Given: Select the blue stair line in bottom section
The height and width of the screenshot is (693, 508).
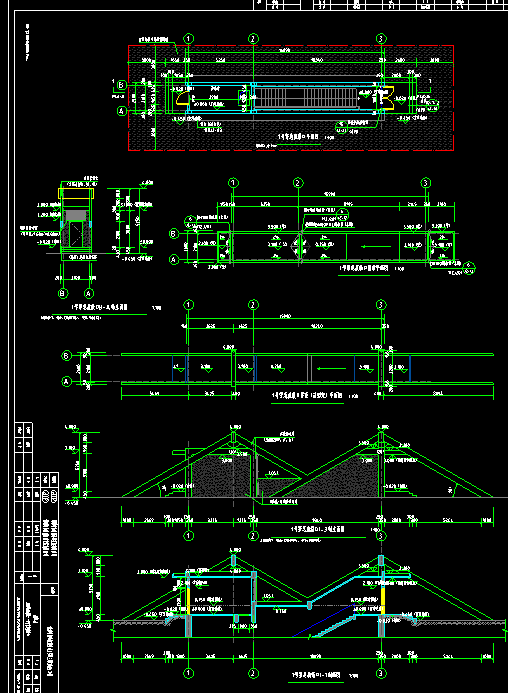Looking at the screenshot, I should 323,621.
